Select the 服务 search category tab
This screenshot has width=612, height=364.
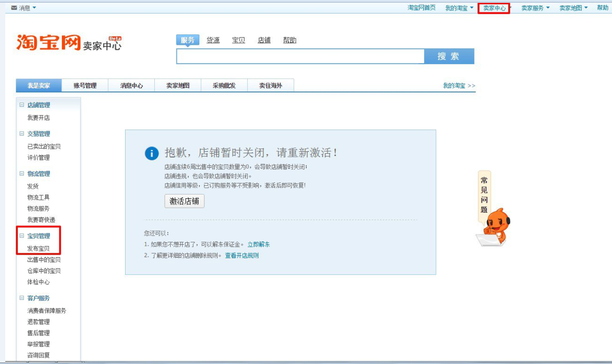click(187, 40)
